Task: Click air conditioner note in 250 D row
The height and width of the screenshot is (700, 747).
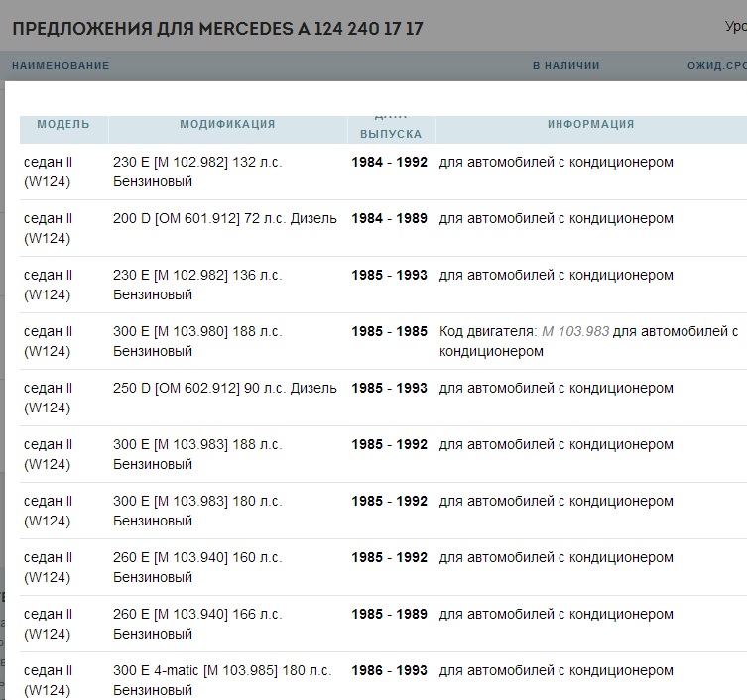Action: tap(556, 388)
